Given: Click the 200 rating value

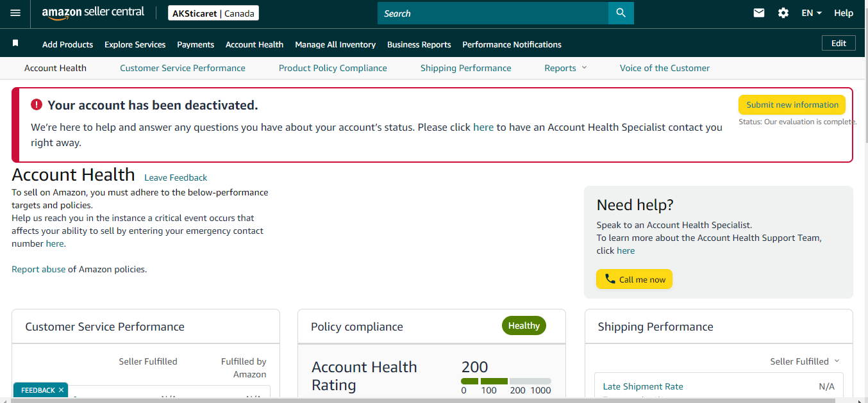Looking at the screenshot, I should [474, 367].
